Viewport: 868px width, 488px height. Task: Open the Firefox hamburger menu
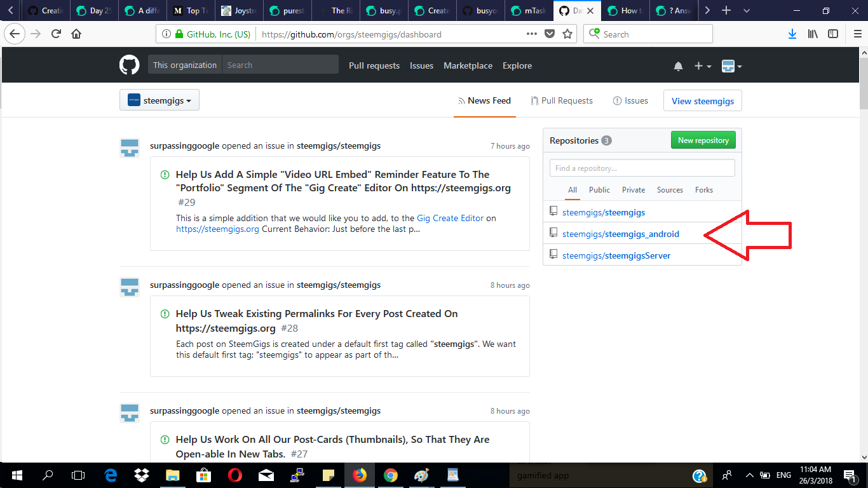click(x=858, y=34)
